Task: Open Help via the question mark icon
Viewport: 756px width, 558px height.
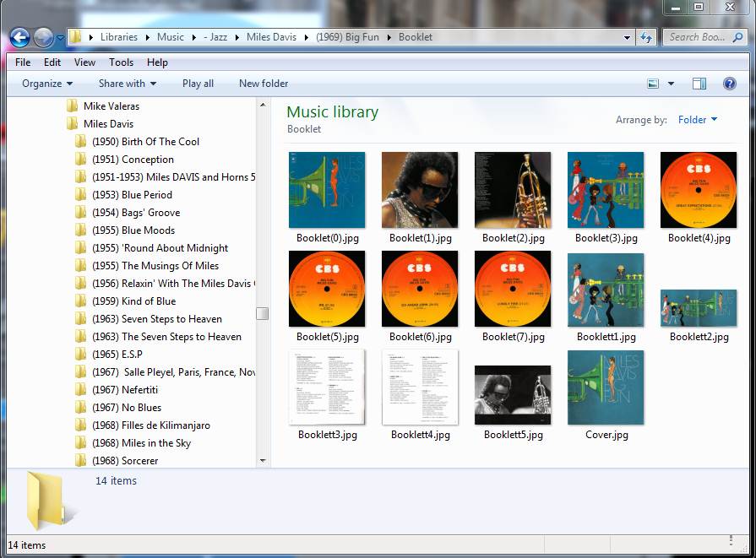Action: [x=728, y=83]
